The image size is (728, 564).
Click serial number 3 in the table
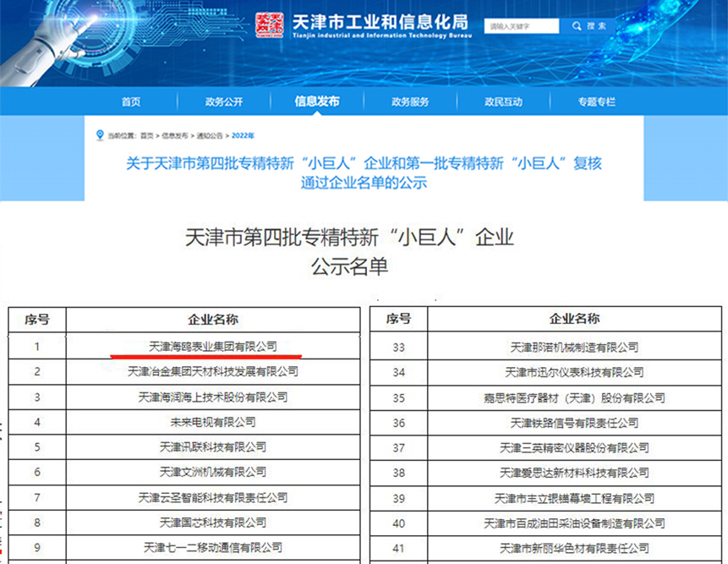37,397
